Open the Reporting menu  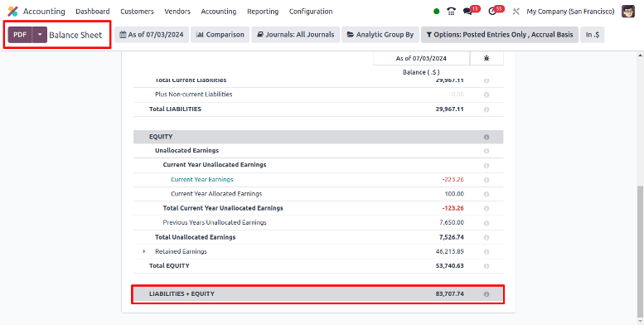pos(263,12)
